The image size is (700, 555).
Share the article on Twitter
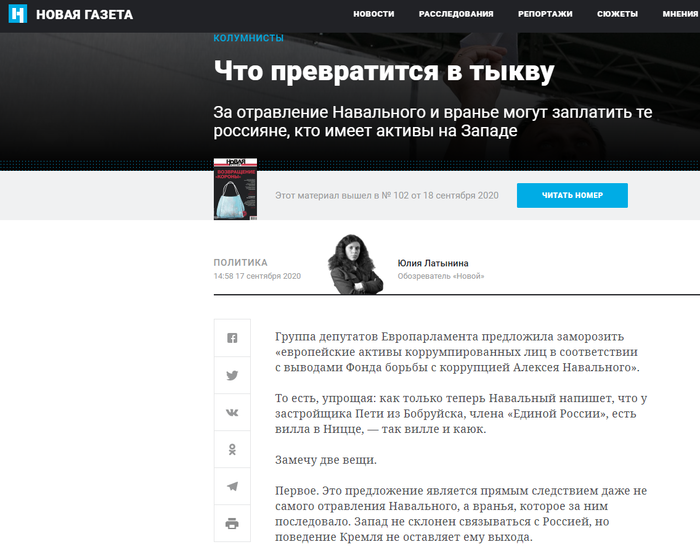point(232,375)
